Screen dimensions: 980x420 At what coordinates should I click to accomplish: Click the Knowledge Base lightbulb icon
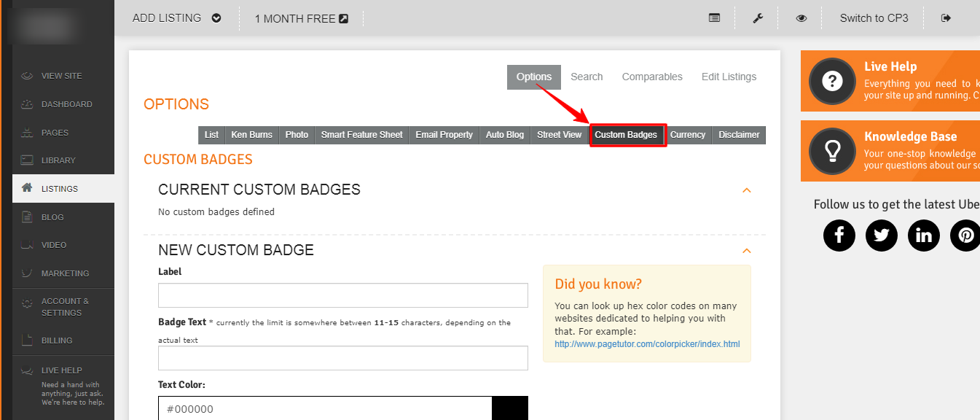(832, 151)
